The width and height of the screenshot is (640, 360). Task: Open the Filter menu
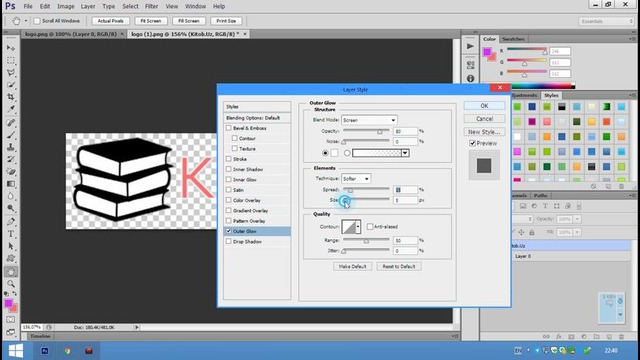tap(151, 7)
